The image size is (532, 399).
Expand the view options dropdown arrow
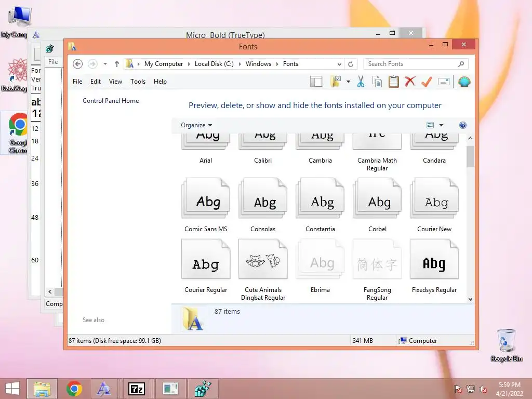442,125
